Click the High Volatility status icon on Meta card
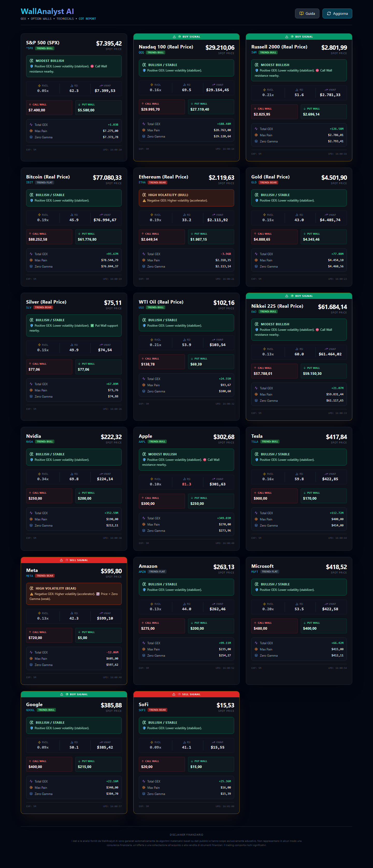The width and height of the screenshot is (373, 868). pos(32,588)
